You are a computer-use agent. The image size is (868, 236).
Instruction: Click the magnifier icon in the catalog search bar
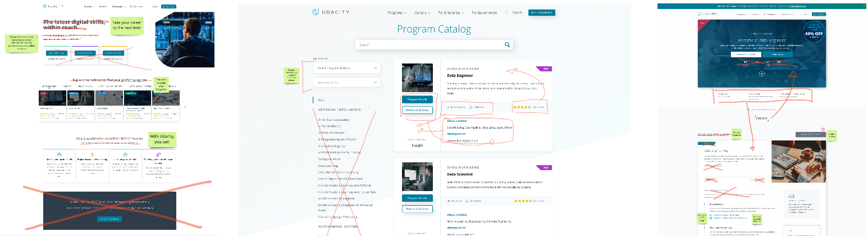tap(507, 44)
